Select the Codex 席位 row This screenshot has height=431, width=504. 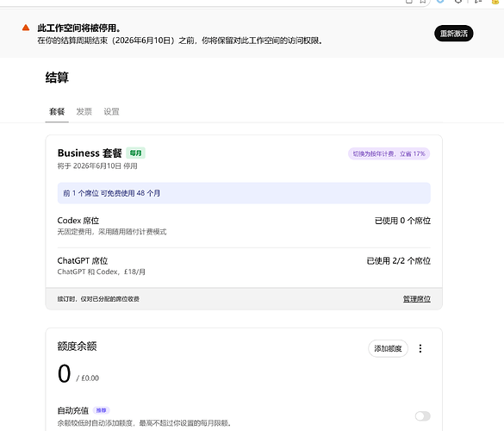pyautogui.click(x=244, y=226)
